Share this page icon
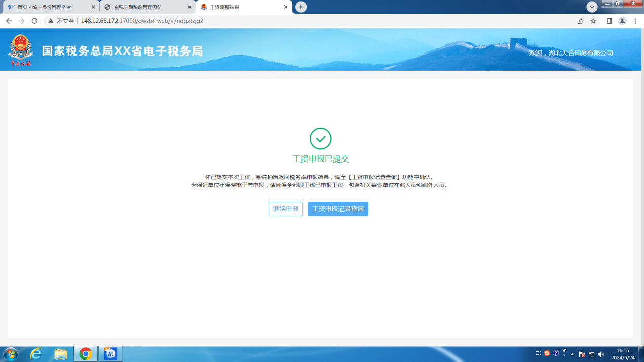 pyautogui.click(x=580, y=21)
